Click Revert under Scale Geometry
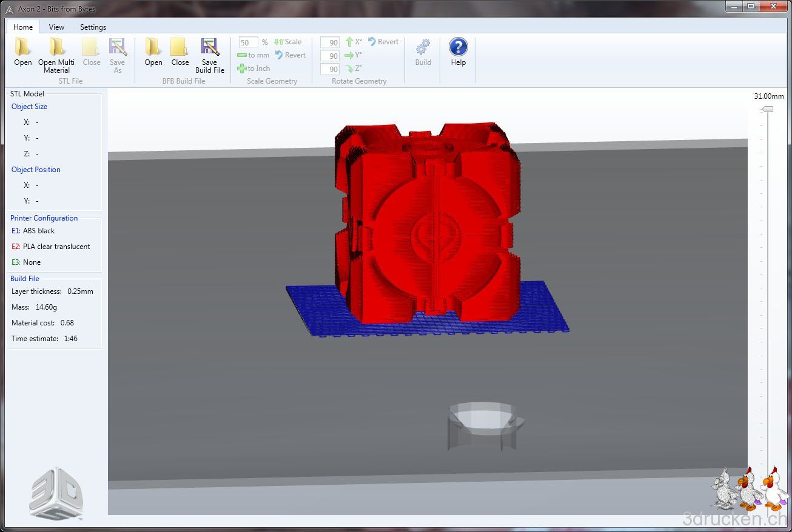Screen dimensions: 792x532 (x=290, y=55)
